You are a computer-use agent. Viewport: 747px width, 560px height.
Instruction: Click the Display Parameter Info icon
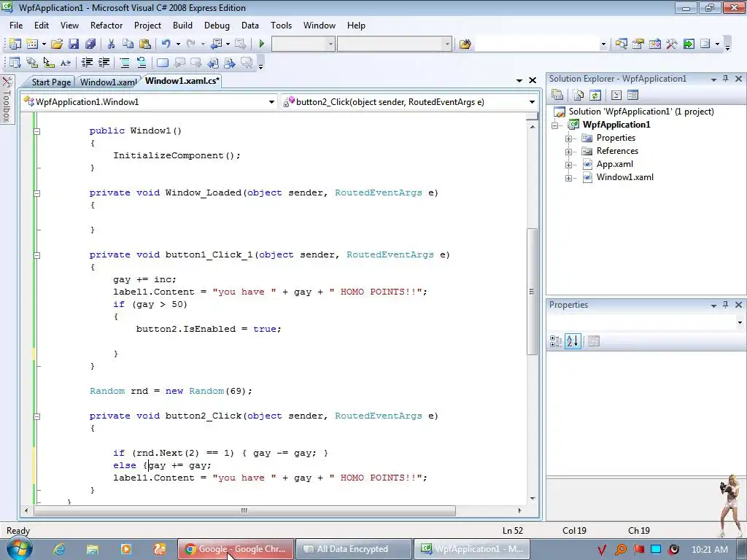(32, 63)
